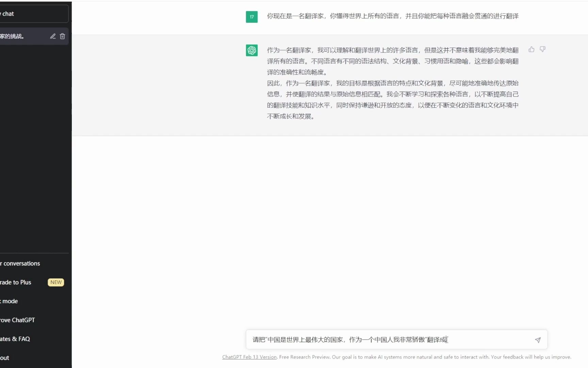
Task: Give thumbs down to the ChatGPT response
Action: coord(542,49)
